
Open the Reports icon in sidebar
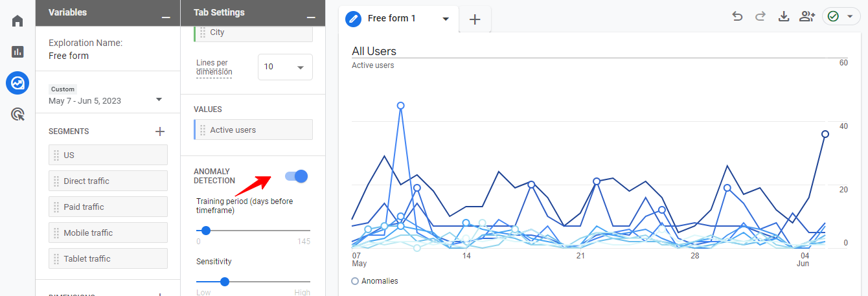tap(17, 52)
